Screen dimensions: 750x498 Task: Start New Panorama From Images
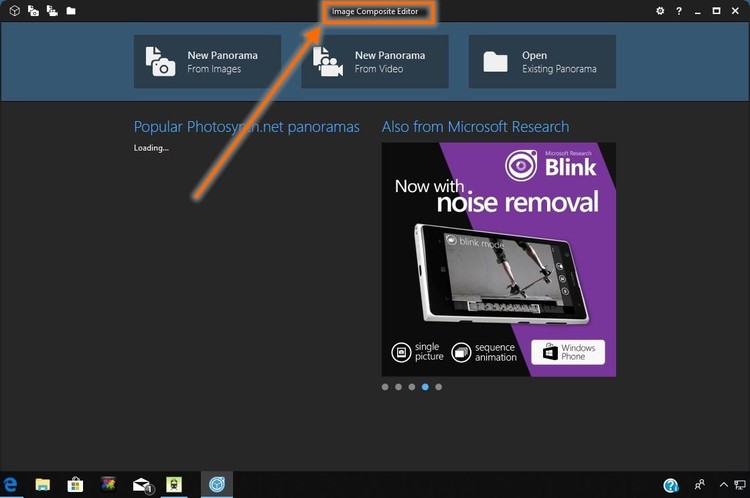[x=207, y=61]
